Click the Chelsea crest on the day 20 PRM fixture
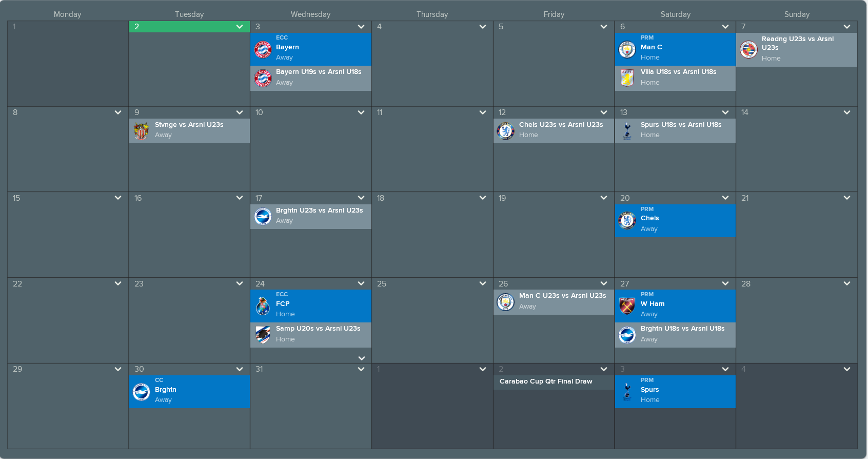Viewport: 868px width, 459px height. pos(627,220)
